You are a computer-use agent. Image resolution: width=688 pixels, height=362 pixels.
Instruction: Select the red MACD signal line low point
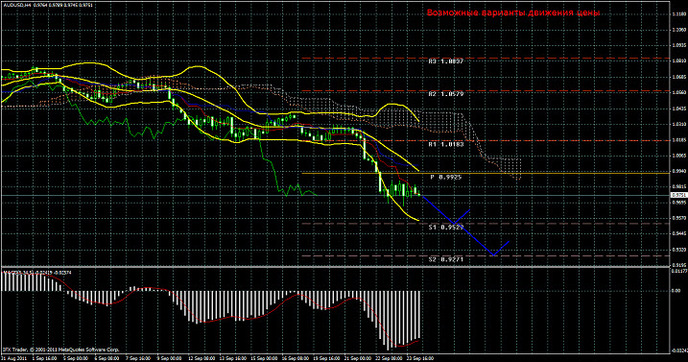pyautogui.click(x=400, y=346)
